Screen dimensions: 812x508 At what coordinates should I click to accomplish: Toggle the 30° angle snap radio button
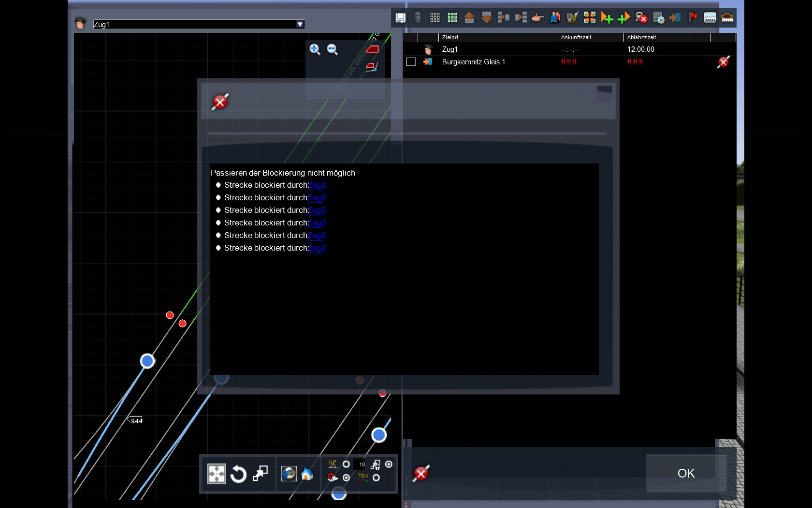[x=346, y=464]
